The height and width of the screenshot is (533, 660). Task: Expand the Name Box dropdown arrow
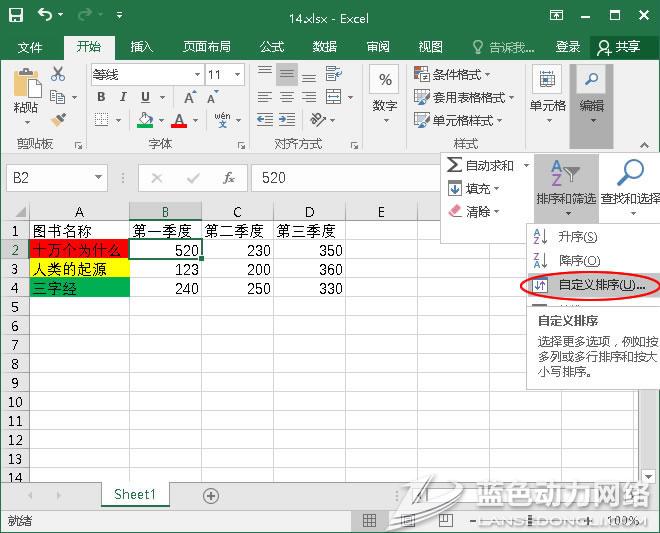[x=98, y=177]
